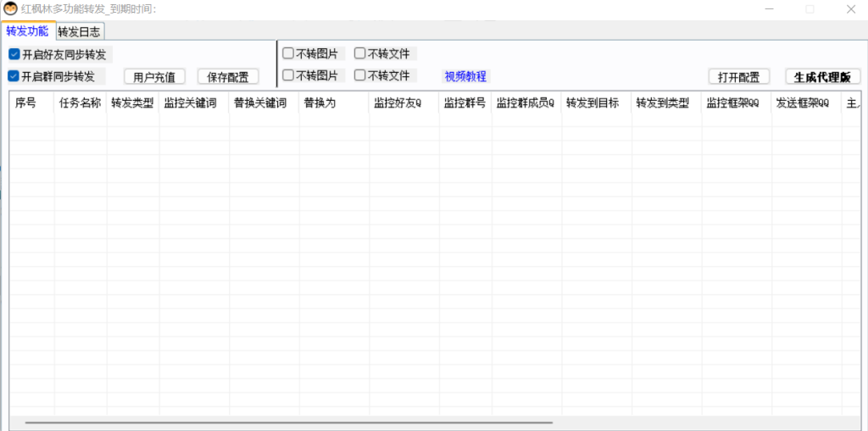The image size is (868, 431).
Task: Enable 不转图片 in the friend-forwarding row
Action: click(x=288, y=53)
